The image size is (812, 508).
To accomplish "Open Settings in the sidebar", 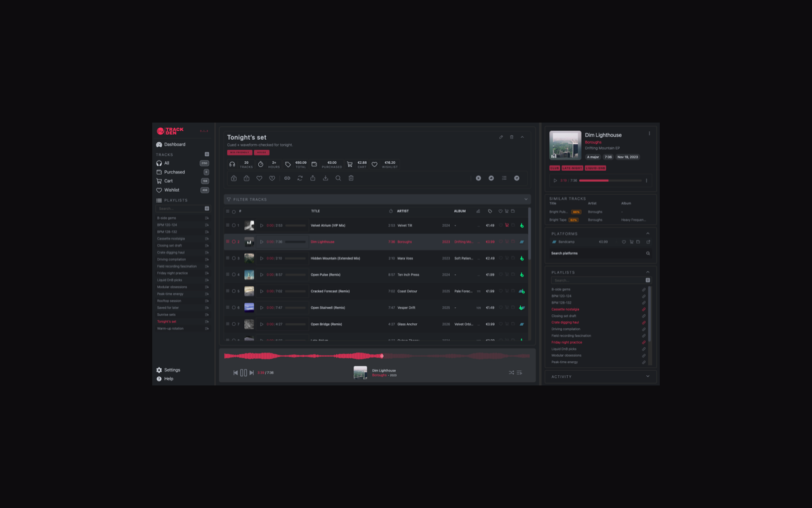I will 169,370.
